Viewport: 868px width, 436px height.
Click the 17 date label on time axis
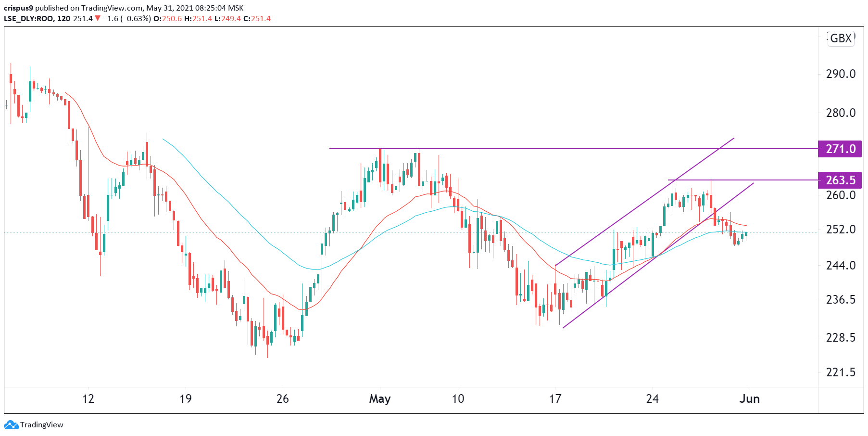coord(555,399)
